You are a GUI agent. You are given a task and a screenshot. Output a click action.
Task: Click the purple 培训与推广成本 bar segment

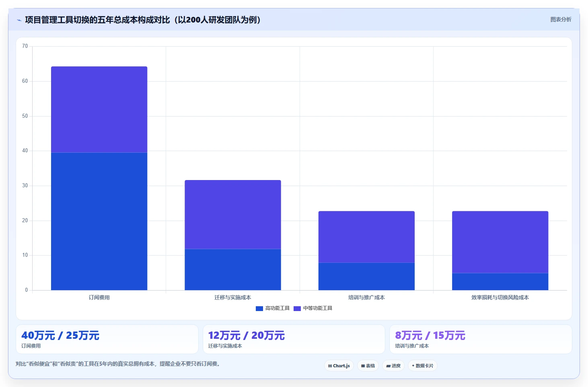pyautogui.click(x=366, y=237)
